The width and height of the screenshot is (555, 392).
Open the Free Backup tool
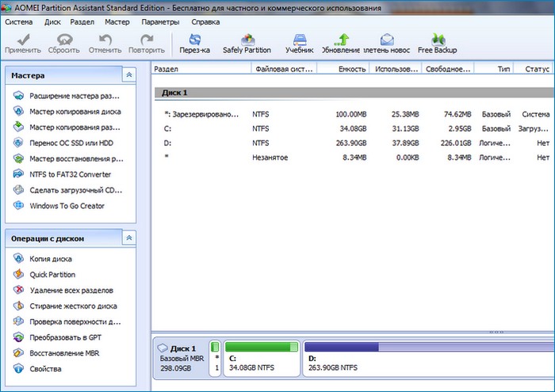pyautogui.click(x=437, y=39)
